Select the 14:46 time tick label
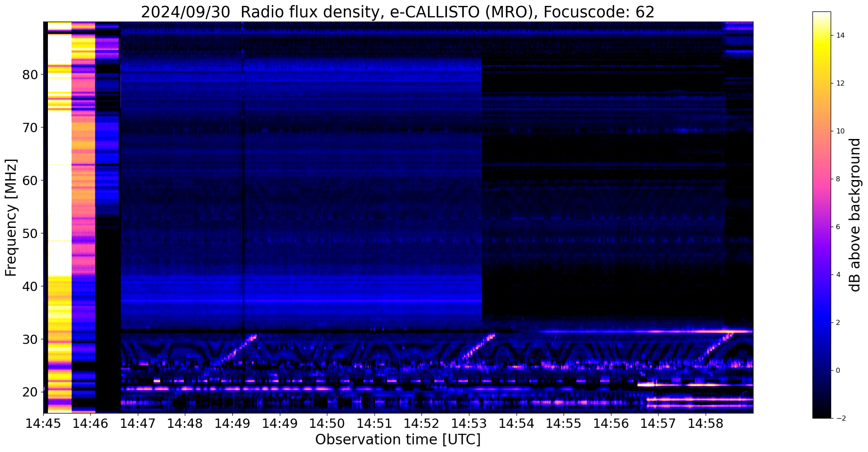Viewport: 868px width, 452px height. 91,423
